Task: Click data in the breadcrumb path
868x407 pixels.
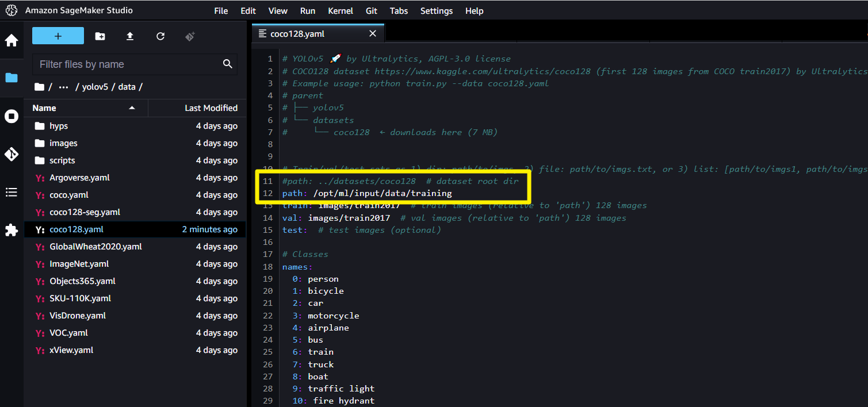Action: pos(127,87)
